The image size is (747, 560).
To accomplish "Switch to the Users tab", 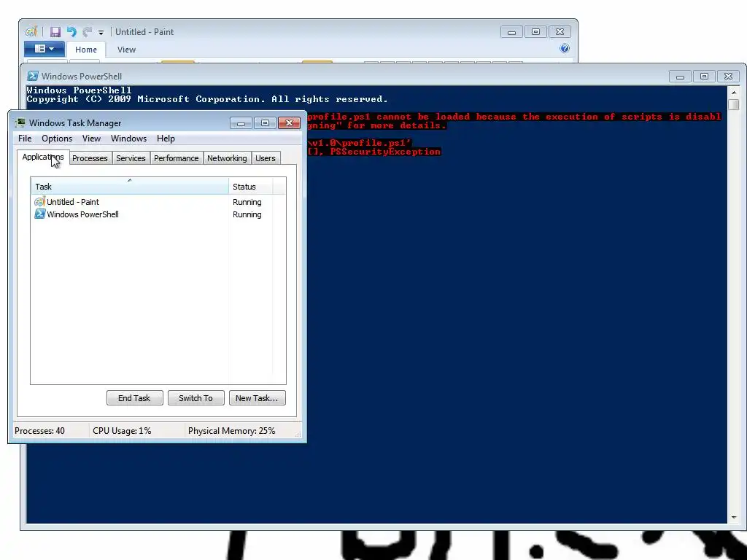I will pos(266,158).
